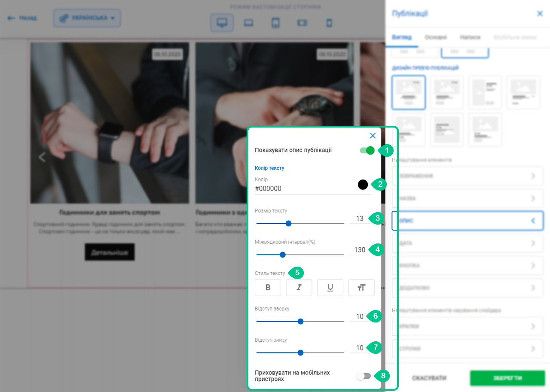Expand the Зображення settings row

[x=467, y=176]
